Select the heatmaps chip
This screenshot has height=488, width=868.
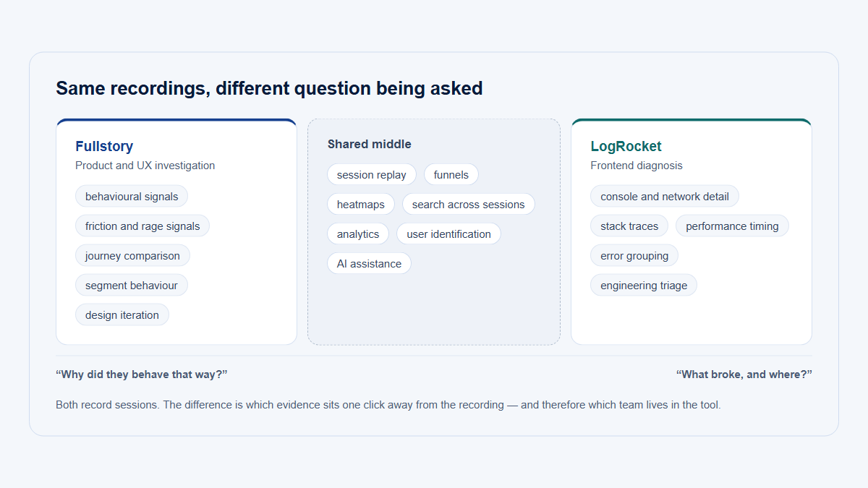tap(361, 205)
